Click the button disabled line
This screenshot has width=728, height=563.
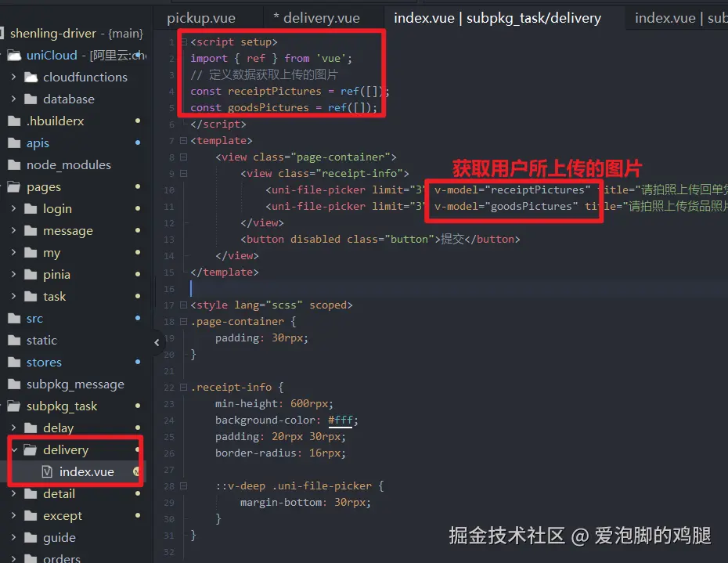point(380,239)
